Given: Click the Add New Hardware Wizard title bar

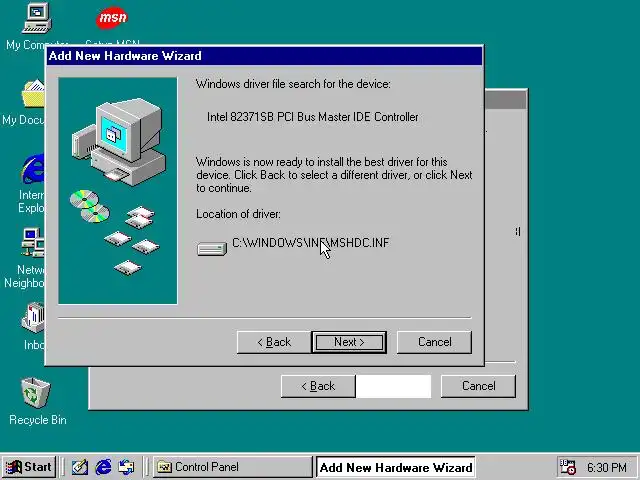Looking at the screenshot, I should 264,56.
